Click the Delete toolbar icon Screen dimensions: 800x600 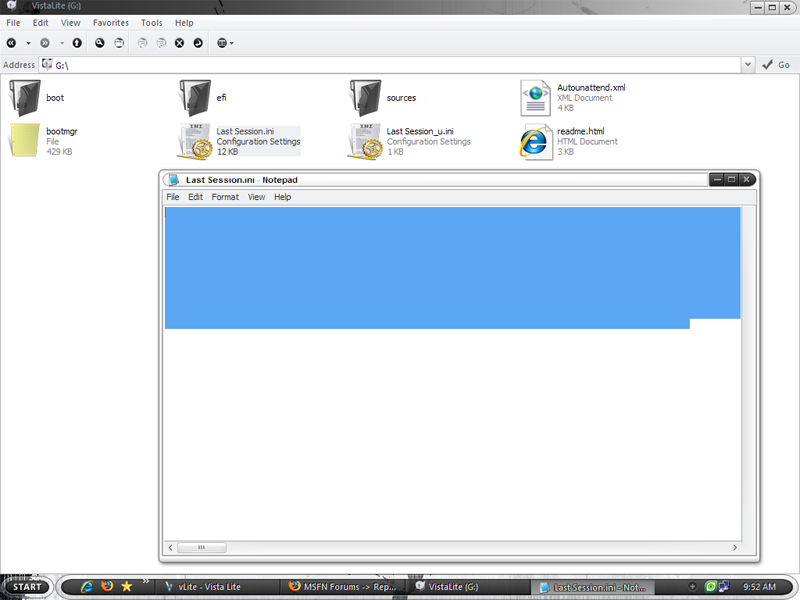click(x=180, y=43)
